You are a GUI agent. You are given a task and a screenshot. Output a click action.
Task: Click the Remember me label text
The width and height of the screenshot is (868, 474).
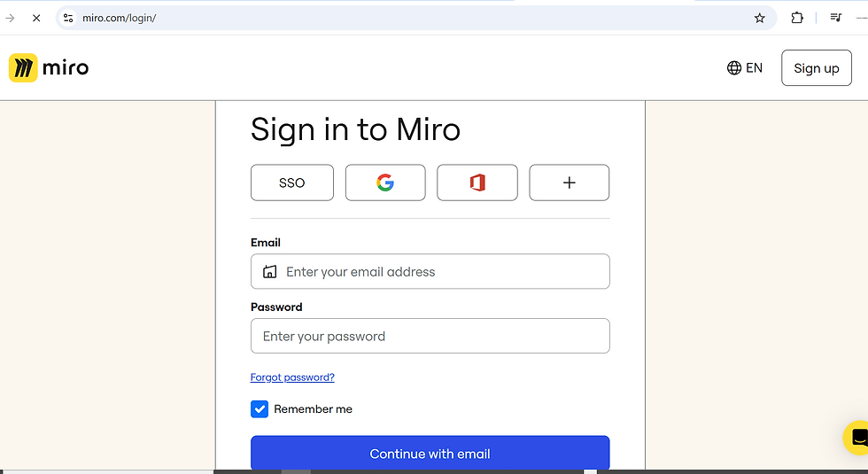click(314, 409)
